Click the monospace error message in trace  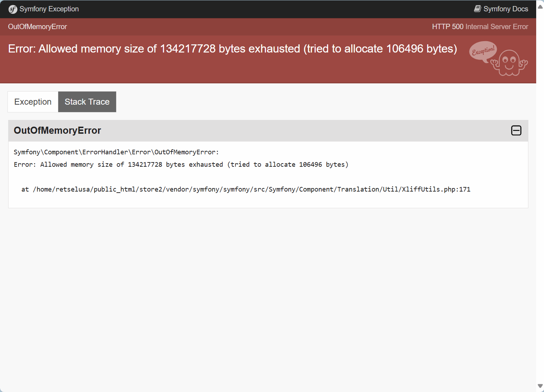pos(181,165)
